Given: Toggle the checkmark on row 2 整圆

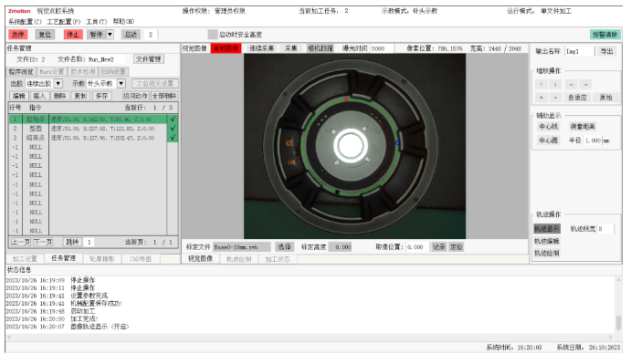Looking at the screenshot, I should coord(173,129).
